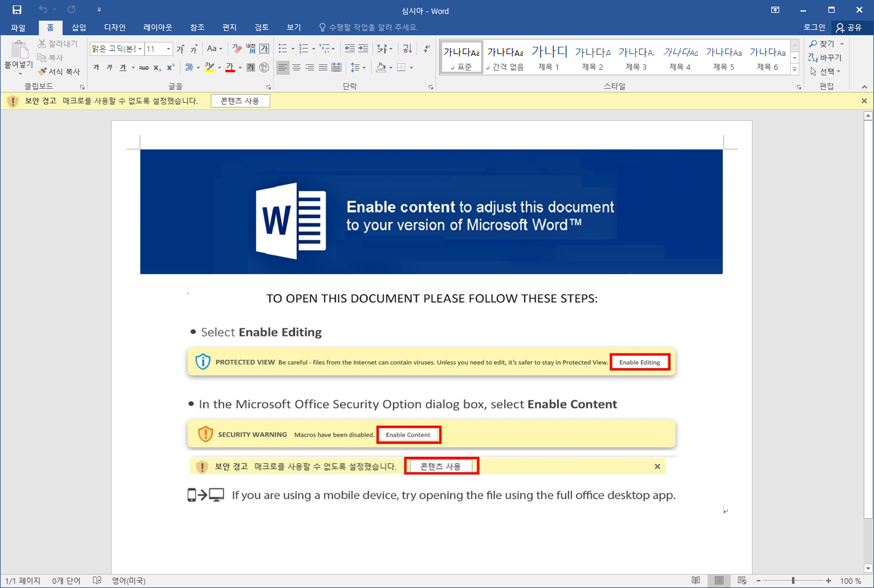Click the Tell me search box
The image size is (874, 588).
(369, 27)
